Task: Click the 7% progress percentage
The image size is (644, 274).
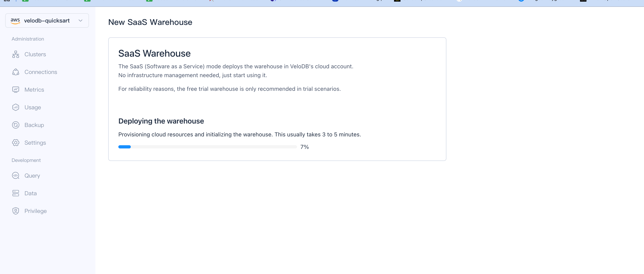Action: 304,147
